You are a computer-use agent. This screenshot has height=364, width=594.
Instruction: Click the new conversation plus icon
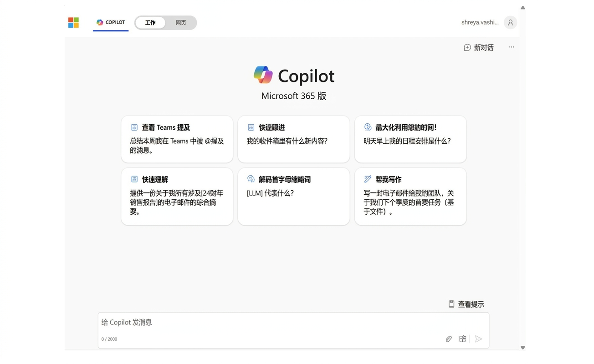(467, 47)
